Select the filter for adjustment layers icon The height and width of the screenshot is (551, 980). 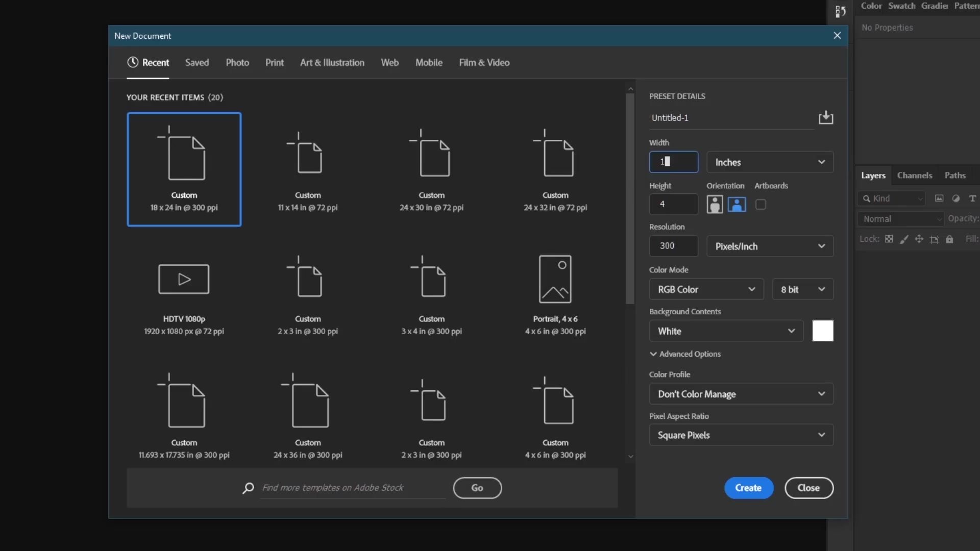[x=955, y=198]
